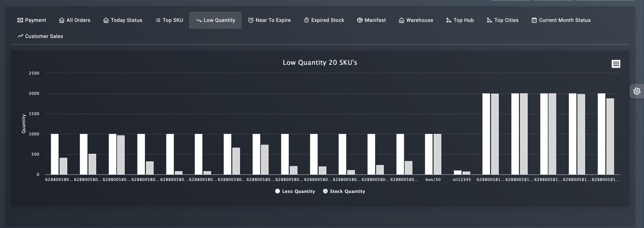Click the camera icon on Payment tab
This screenshot has height=228, width=644.
pyautogui.click(x=20, y=20)
